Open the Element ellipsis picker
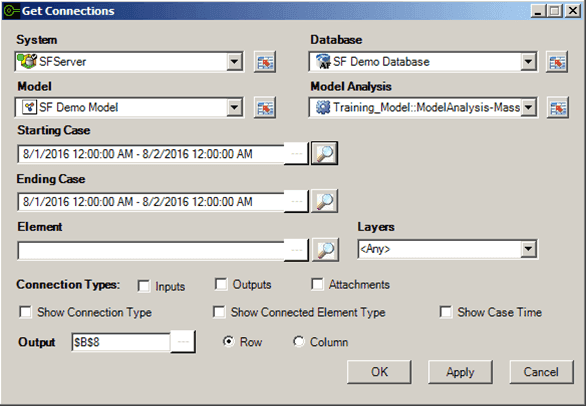The image size is (586, 406). 296,250
